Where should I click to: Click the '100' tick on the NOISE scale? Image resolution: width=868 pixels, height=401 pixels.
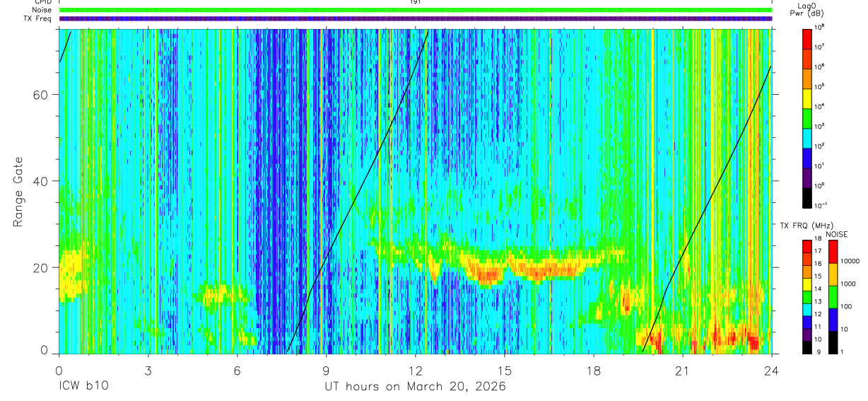(x=845, y=306)
